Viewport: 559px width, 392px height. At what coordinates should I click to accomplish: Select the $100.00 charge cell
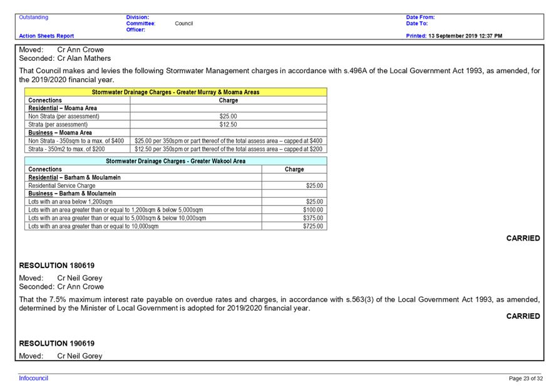click(294, 210)
